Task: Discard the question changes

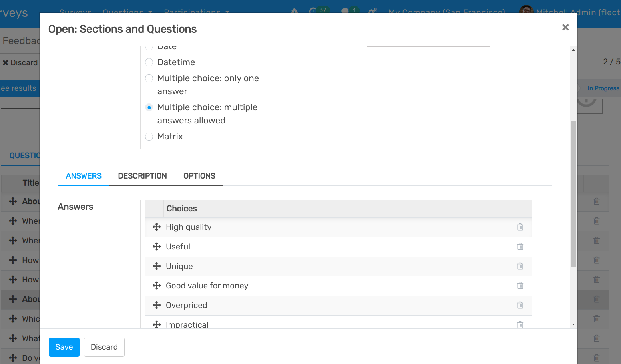Action: pyautogui.click(x=104, y=347)
